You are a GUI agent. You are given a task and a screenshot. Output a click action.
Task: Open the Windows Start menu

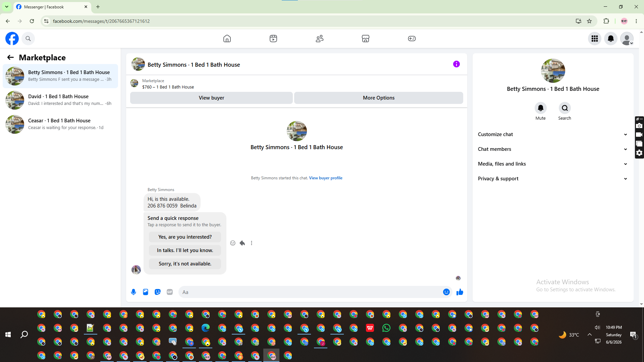click(x=8, y=335)
